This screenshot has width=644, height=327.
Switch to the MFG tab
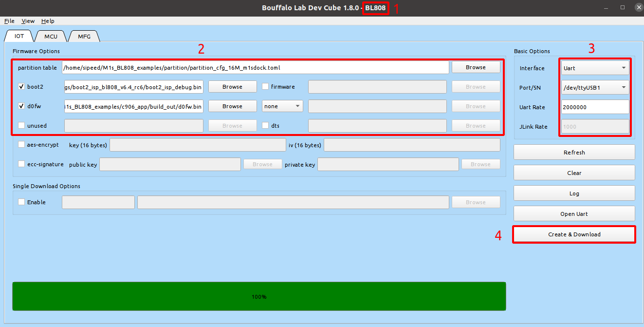84,36
